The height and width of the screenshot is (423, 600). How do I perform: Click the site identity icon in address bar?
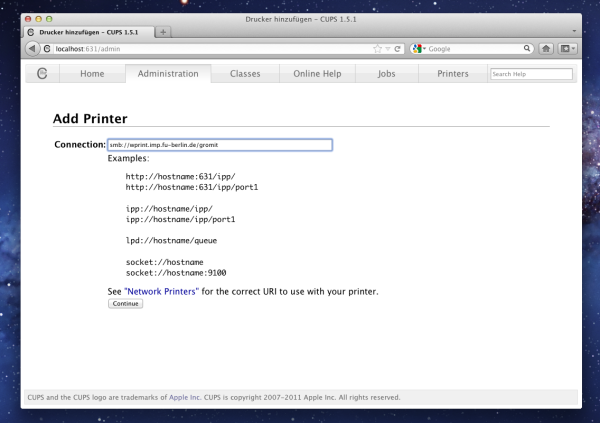pos(47,49)
